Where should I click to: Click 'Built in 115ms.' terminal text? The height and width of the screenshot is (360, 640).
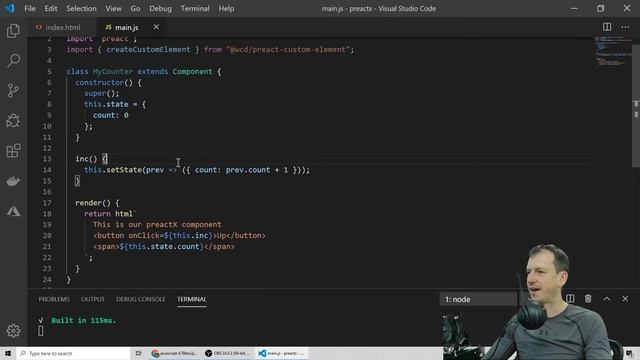[x=84, y=320]
